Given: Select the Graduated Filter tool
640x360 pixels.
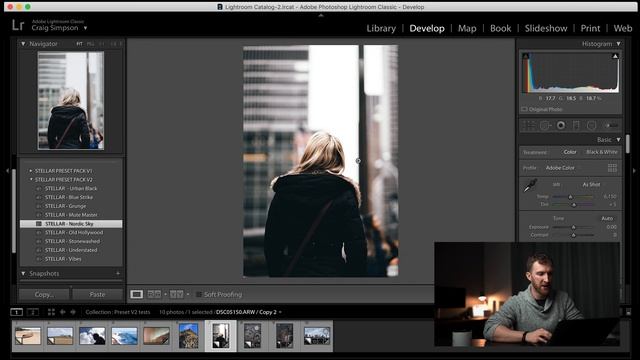Looking at the screenshot, I should [576, 126].
